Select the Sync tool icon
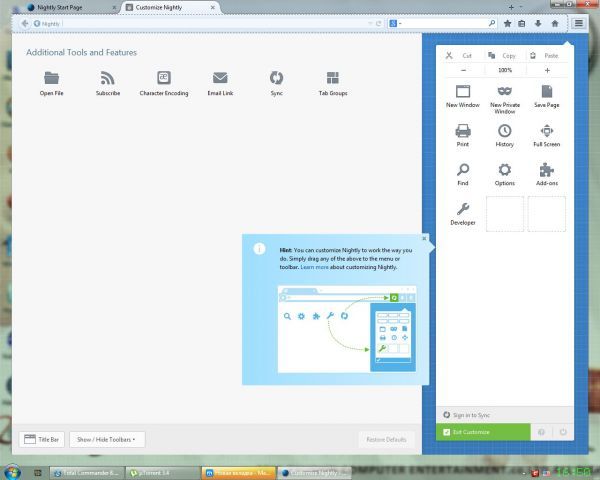Screen dimensions: 600x480 (x=276, y=78)
